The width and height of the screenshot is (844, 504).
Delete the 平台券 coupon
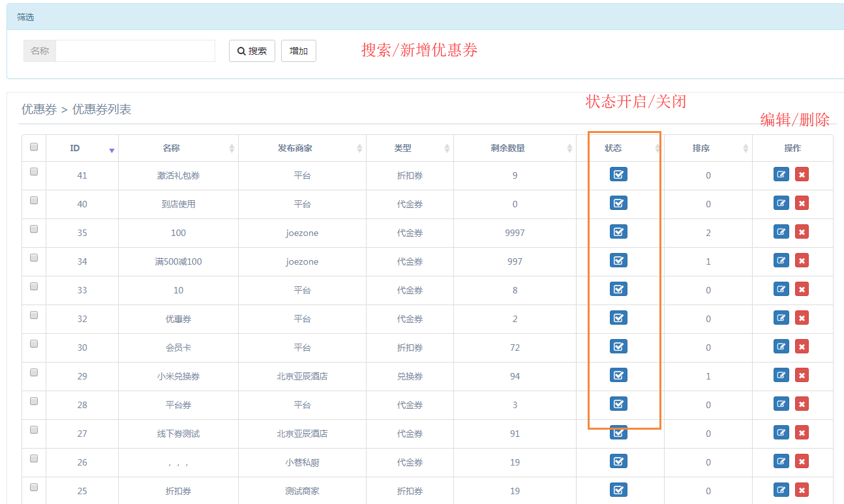coord(802,404)
